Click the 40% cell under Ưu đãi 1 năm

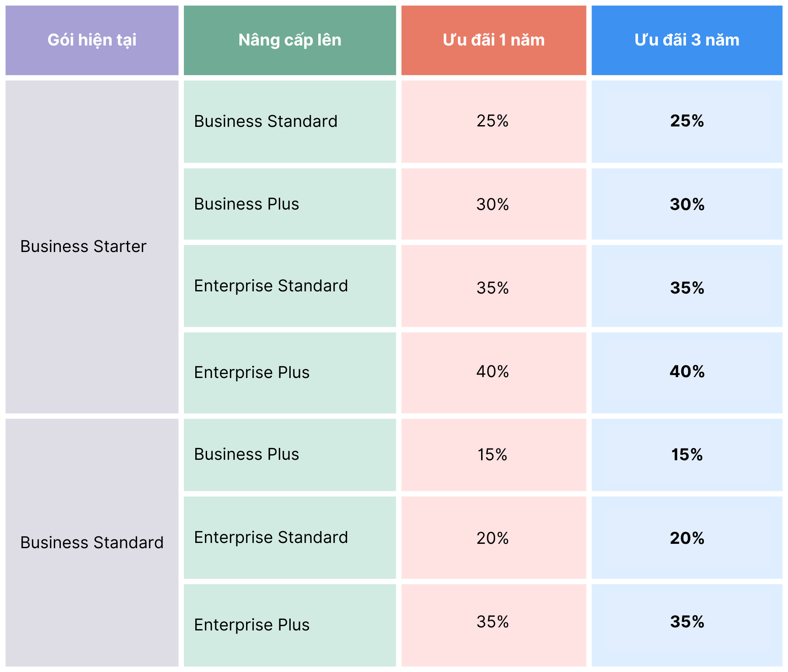(x=492, y=372)
